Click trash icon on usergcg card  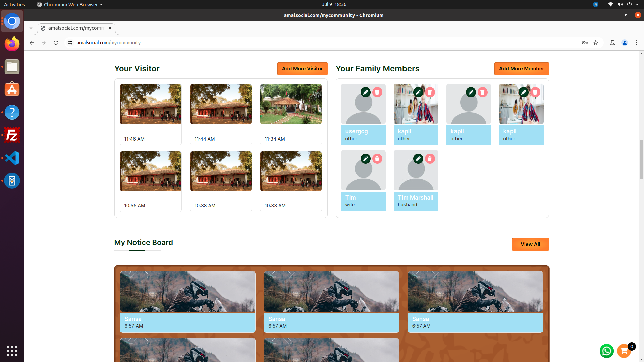[377, 92]
